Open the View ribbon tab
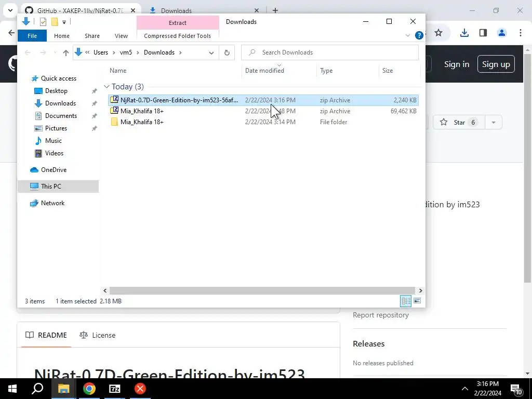The height and width of the screenshot is (399, 532). 121,36
